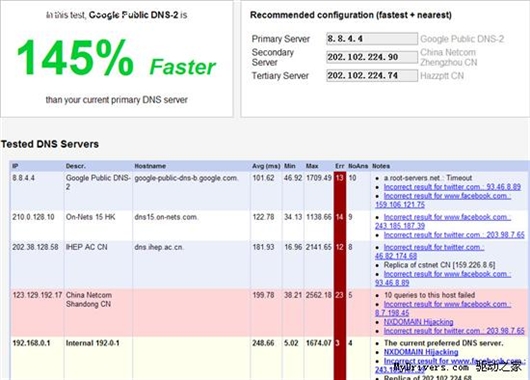Select IP cell 8.8.4.4 in table
The image size is (530, 380).
[23, 178]
